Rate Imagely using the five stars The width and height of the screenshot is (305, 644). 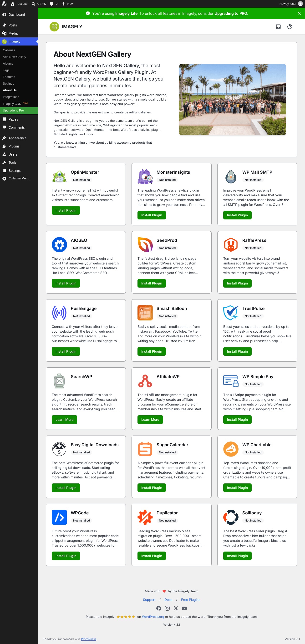coord(126,617)
